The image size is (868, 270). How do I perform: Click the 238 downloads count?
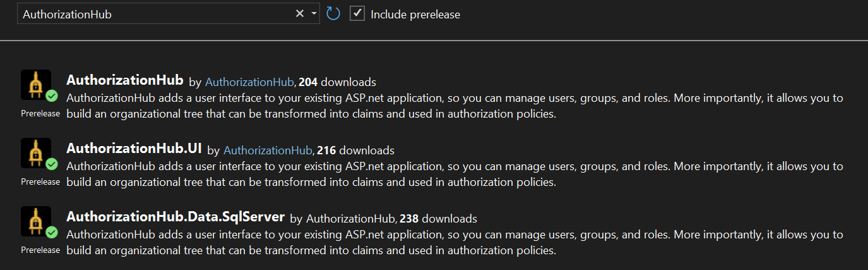pyautogui.click(x=409, y=219)
